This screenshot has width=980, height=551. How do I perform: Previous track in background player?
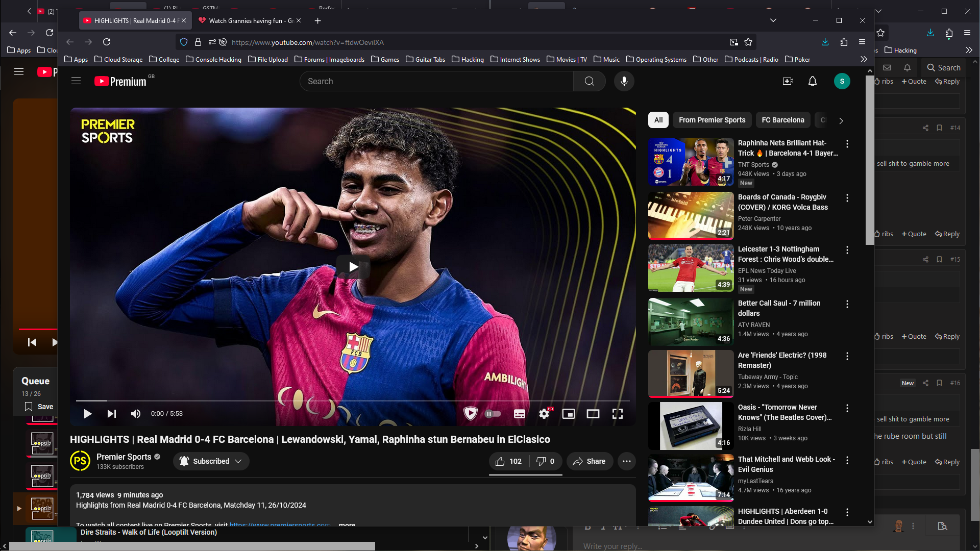point(32,342)
